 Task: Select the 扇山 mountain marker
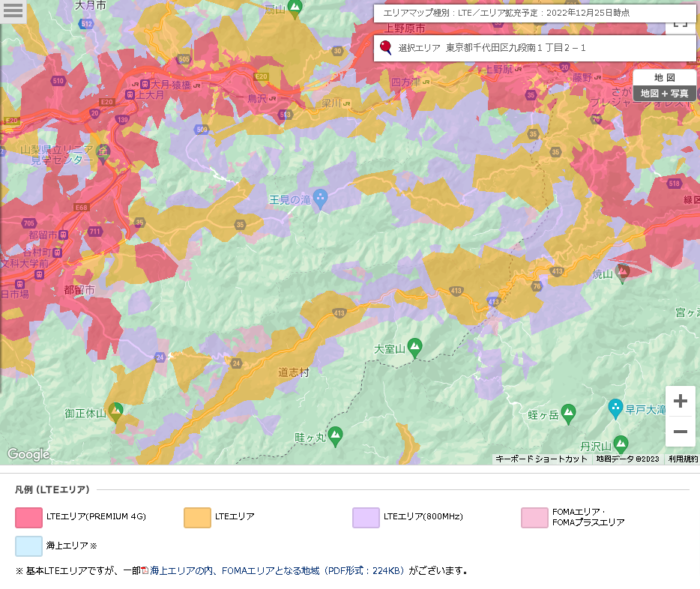coord(294,9)
